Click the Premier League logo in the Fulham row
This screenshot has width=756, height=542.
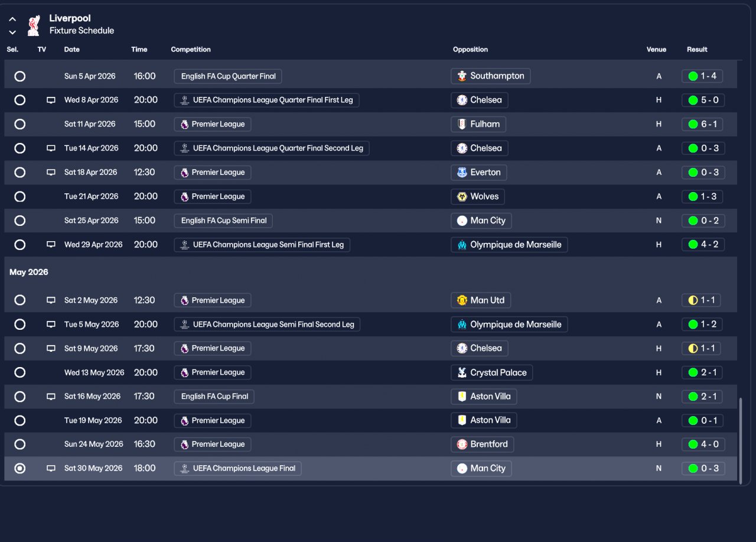point(185,124)
